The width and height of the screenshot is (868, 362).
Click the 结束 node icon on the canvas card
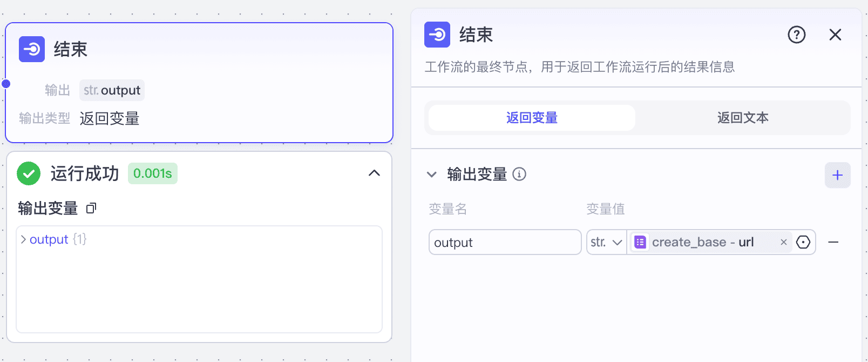(x=31, y=49)
